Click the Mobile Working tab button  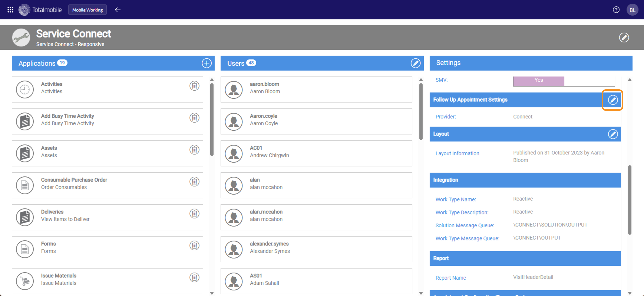(x=87, y=10)
